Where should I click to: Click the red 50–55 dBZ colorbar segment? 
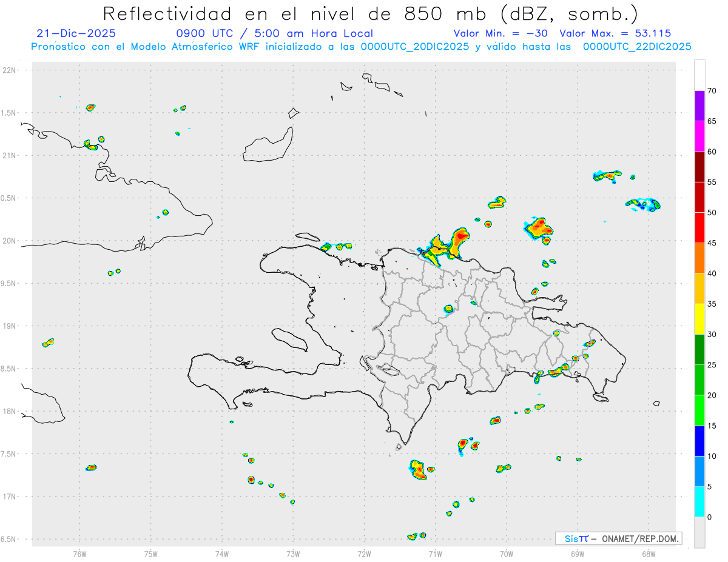click(x=699, y=198)
